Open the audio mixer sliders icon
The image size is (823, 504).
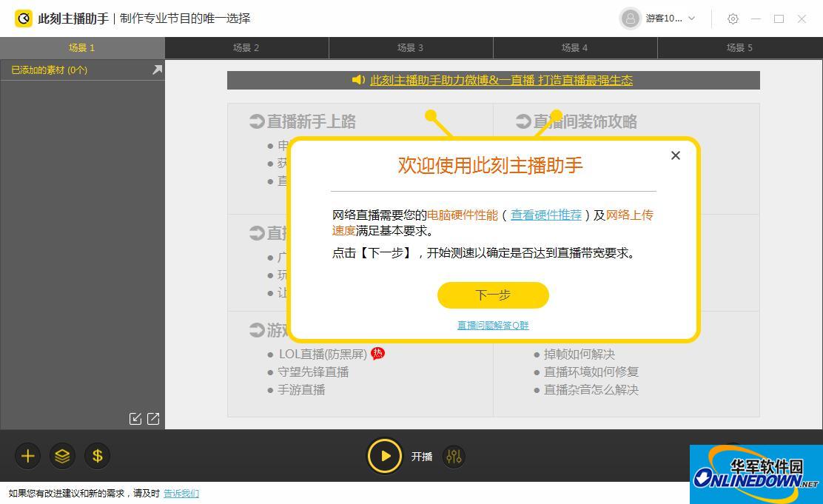point(454,457)
